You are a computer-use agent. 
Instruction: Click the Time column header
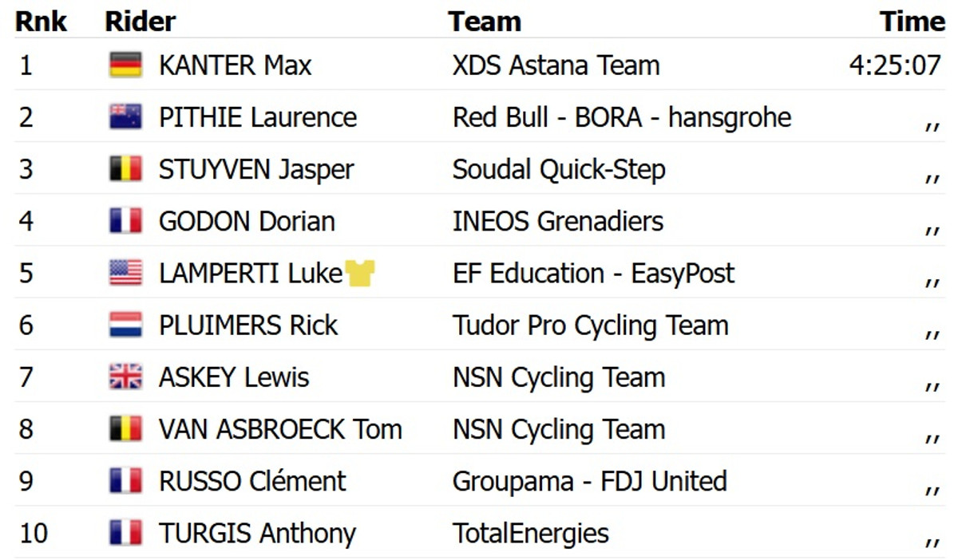pyautogui.click(x=912, y=22)
